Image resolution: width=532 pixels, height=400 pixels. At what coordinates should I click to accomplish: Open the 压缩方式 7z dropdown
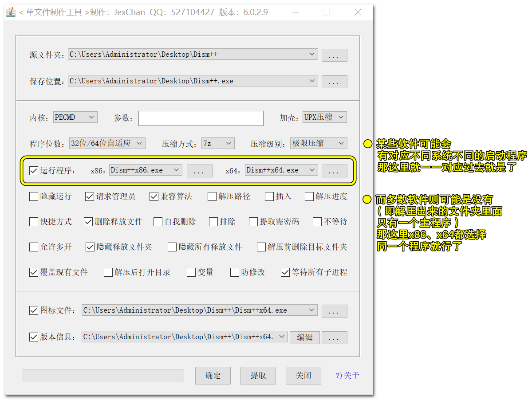point(218,143)
